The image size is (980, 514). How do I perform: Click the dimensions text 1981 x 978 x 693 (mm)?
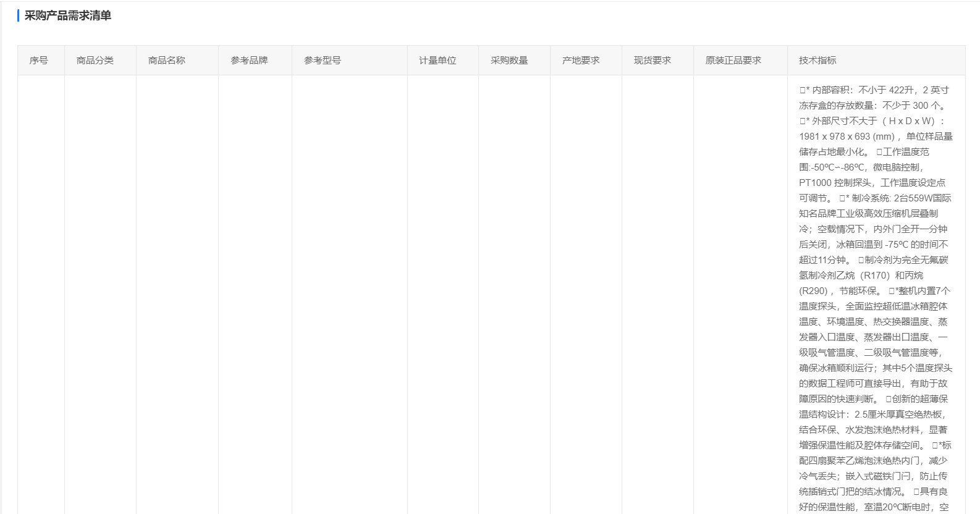pyautogui.click(x=847, y=137)
